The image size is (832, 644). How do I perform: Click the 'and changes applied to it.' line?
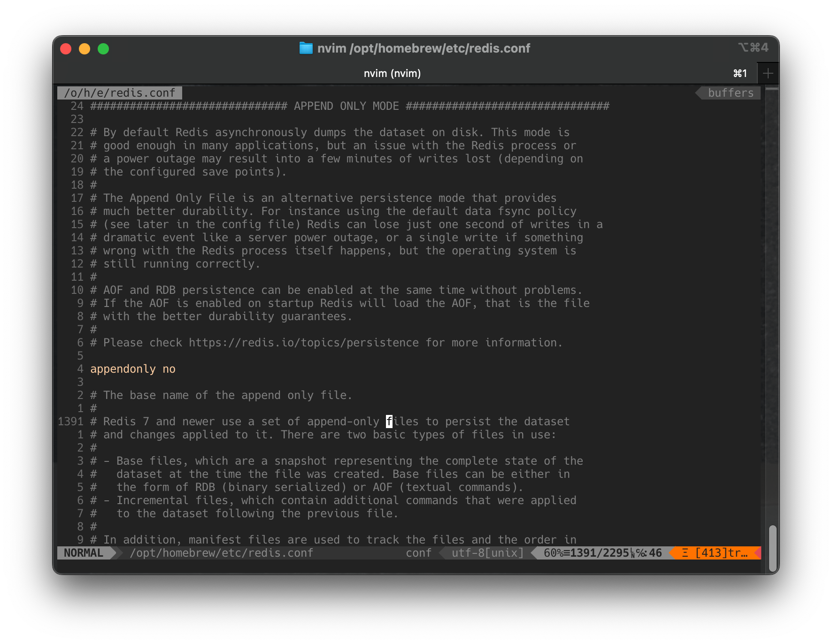pyautogui.click(x=324, y=435)
